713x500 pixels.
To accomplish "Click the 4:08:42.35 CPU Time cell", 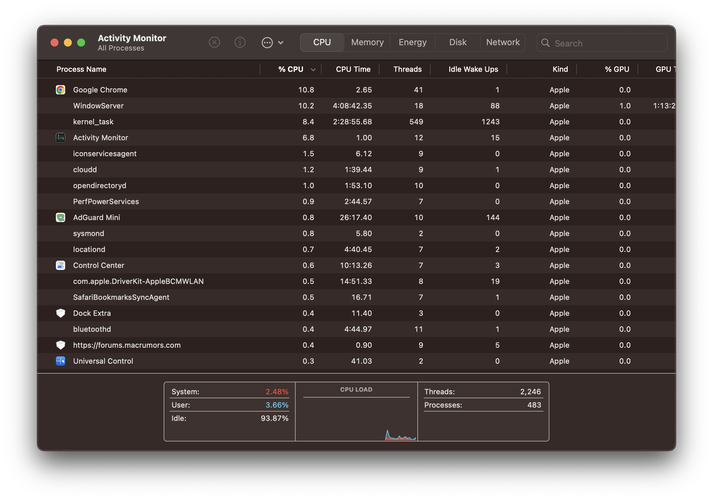I will 352,105.
